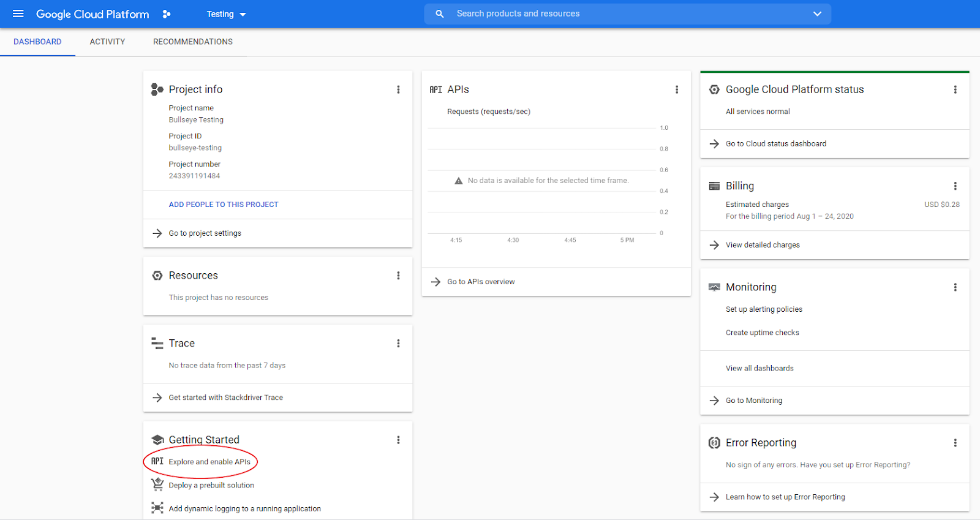
Task: Click the shopping cart deploy icon
Action: [157, 484]
